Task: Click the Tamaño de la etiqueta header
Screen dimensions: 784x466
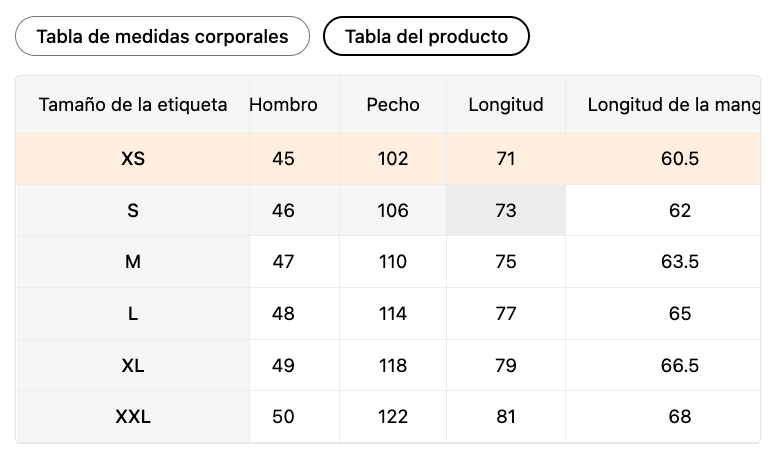Action: coord(133,104)
